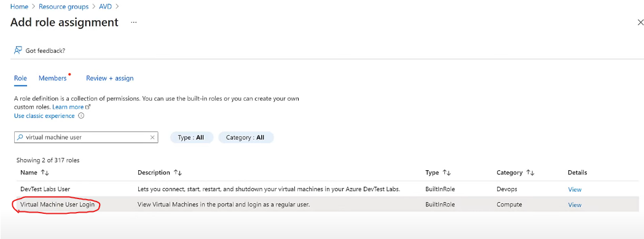Image resolution: width=644 pixels, height=239 pixels.
Task: Select the DevTest Labs User role row
Action: click(x=327, y=189)
